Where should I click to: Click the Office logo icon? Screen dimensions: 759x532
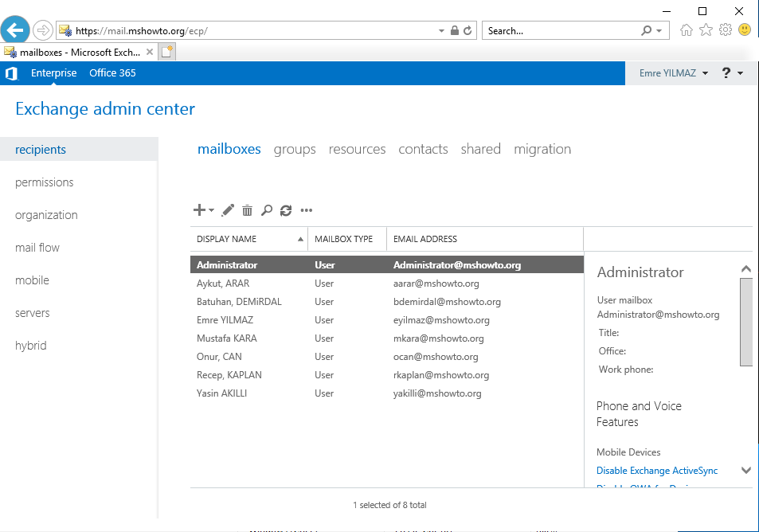pos(11,73)
